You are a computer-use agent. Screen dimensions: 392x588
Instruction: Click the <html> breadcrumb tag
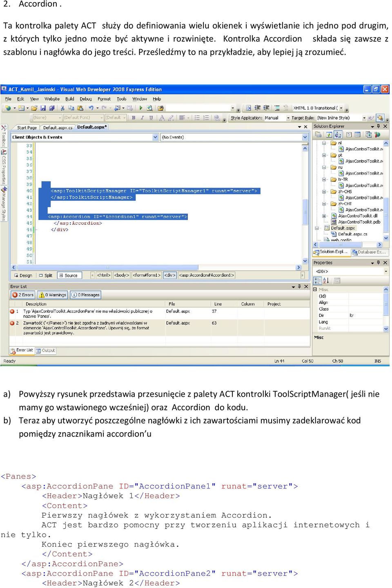coord(104,275)
